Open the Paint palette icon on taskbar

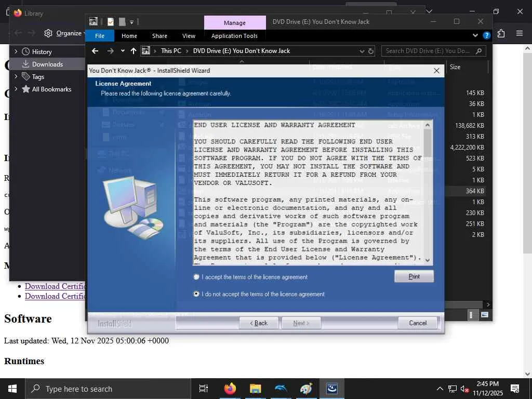coord(306,389)
